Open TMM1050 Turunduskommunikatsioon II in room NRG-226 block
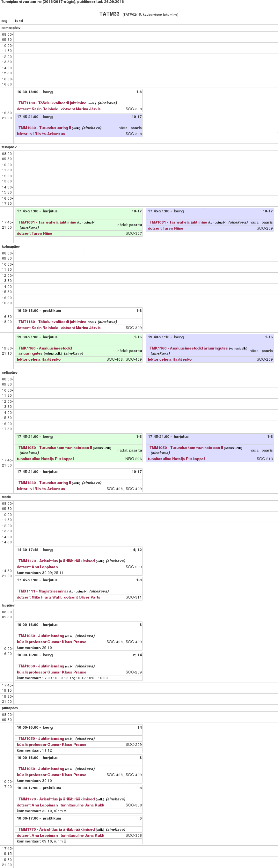The height and width of the screenshot is (868, 278). tap(55, 448)
